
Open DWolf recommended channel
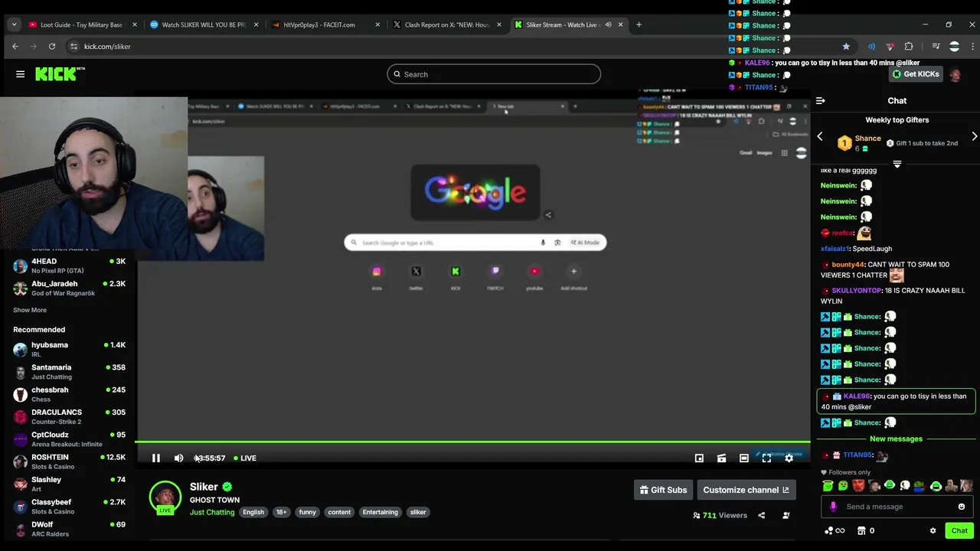click(x=69, y=529)
